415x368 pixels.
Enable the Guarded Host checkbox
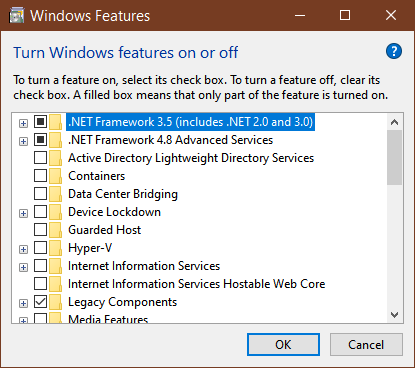pyautogui.click(x=40, y=230)
